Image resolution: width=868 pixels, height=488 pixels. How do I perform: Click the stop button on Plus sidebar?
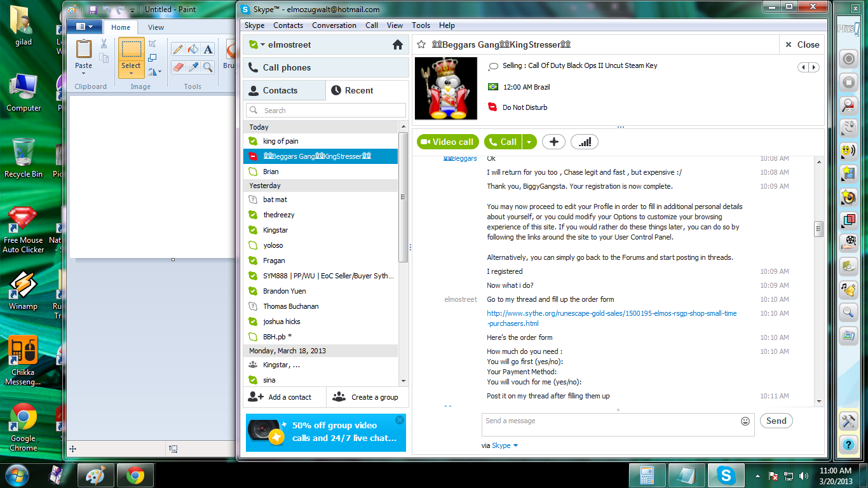848,82
